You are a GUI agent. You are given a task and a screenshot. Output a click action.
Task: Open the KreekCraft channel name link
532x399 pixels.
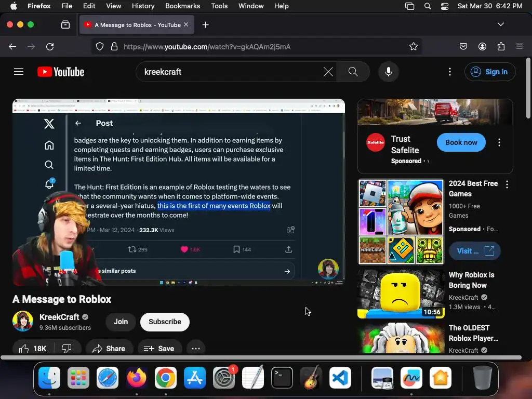59,317
